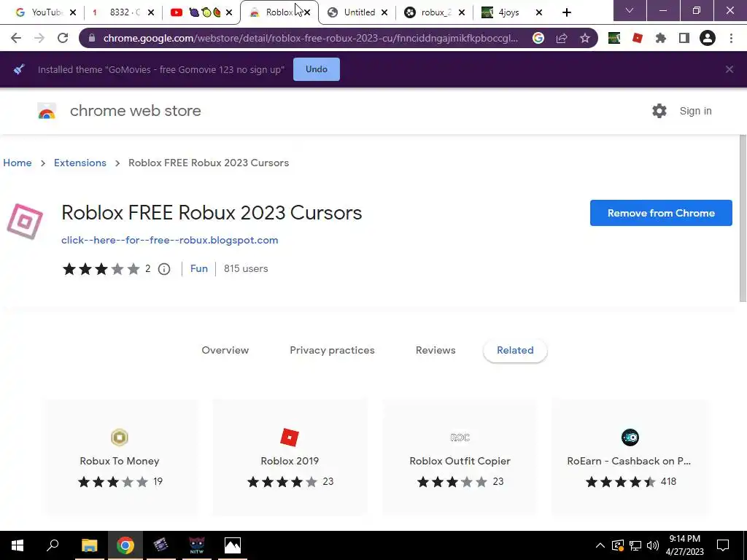This screenshot has width=747, height=560.
Task: Toggle the Chrome side panel
Action: coord(684,38)
